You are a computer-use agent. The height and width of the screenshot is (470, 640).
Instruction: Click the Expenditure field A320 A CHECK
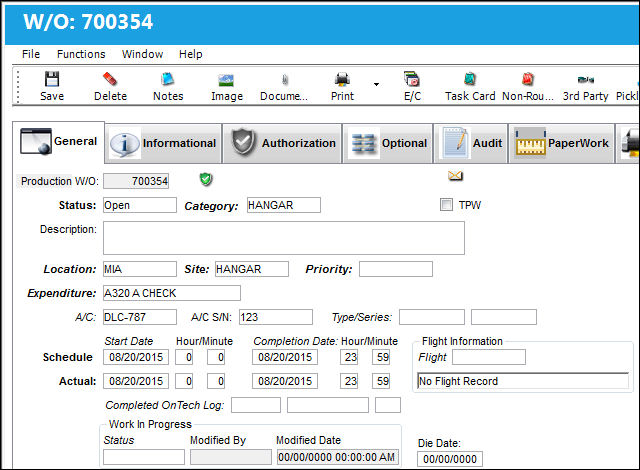[172, 293]
